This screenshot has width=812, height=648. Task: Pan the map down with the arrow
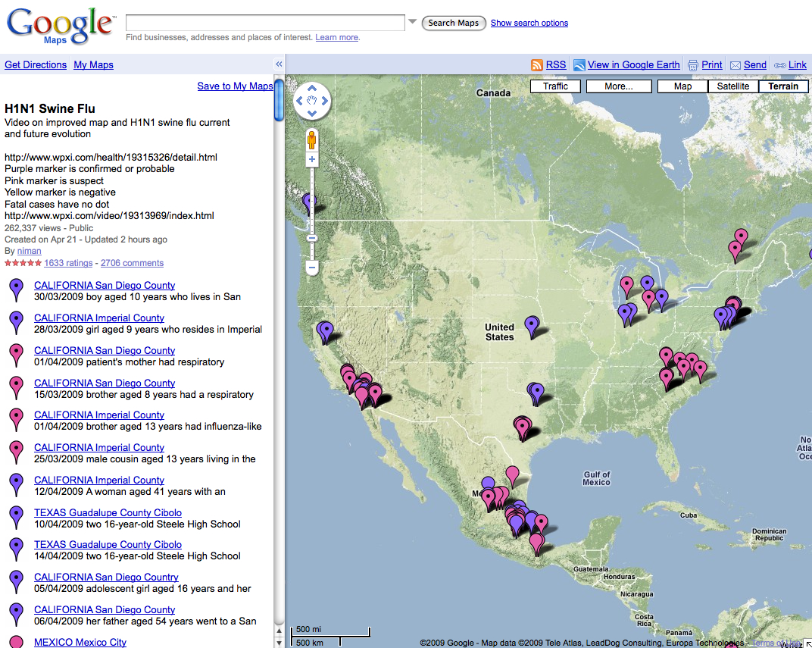[x=312, y=114]
